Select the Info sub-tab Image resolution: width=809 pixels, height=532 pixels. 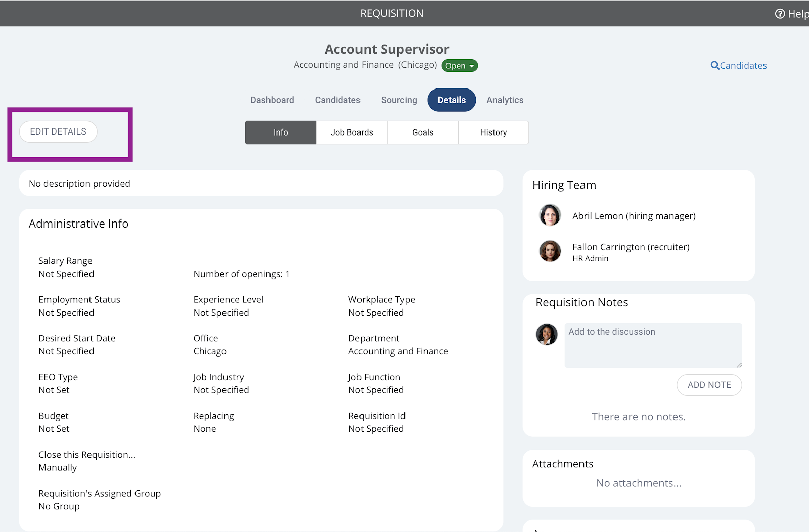pos(281,132)
